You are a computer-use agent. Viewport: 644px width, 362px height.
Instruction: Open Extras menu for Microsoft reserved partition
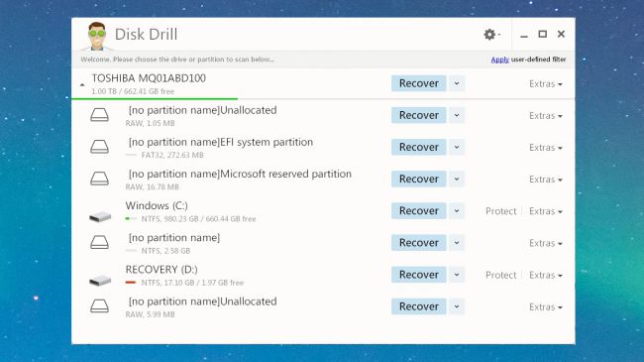point(546,180)
